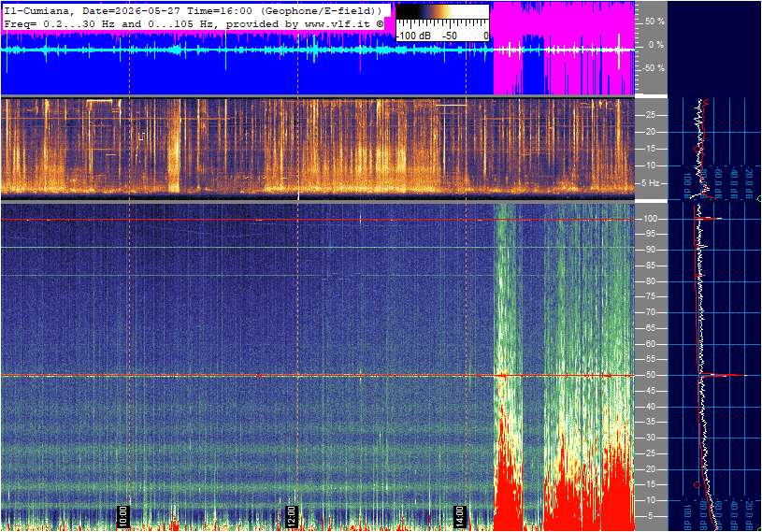
Task: Click the 70 Hz label on E-field scale
Action: (650, 312)
